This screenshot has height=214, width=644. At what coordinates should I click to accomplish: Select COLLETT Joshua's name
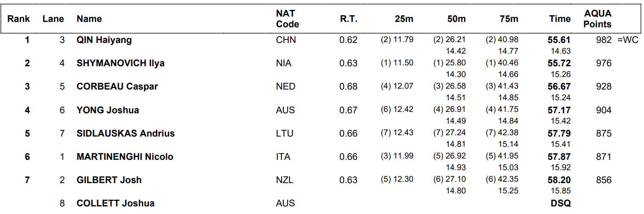pos(115,203)
